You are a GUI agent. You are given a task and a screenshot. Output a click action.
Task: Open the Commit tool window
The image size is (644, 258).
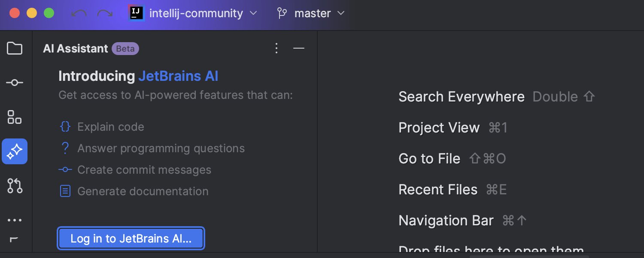(14, 83)
